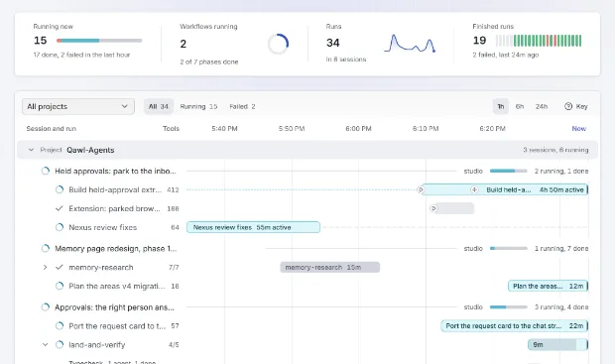
Task: Click '3 running, 4 done' status text
Action: (x=561, y=307)
